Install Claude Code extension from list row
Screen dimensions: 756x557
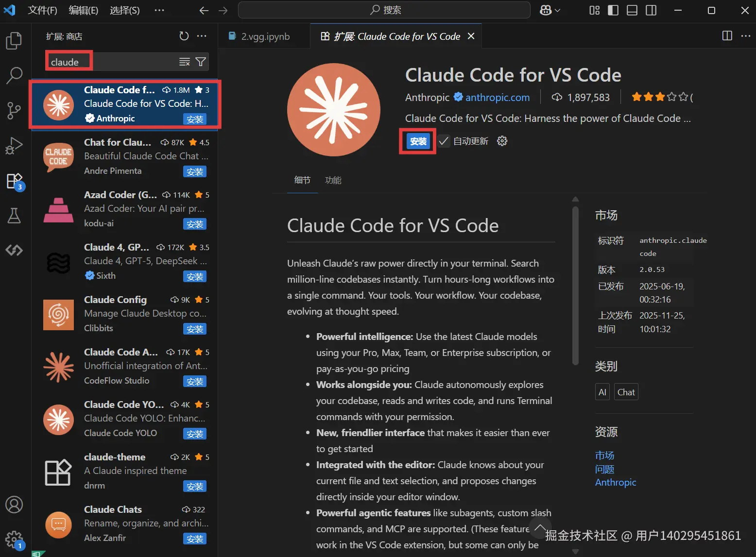pos(195,119)
